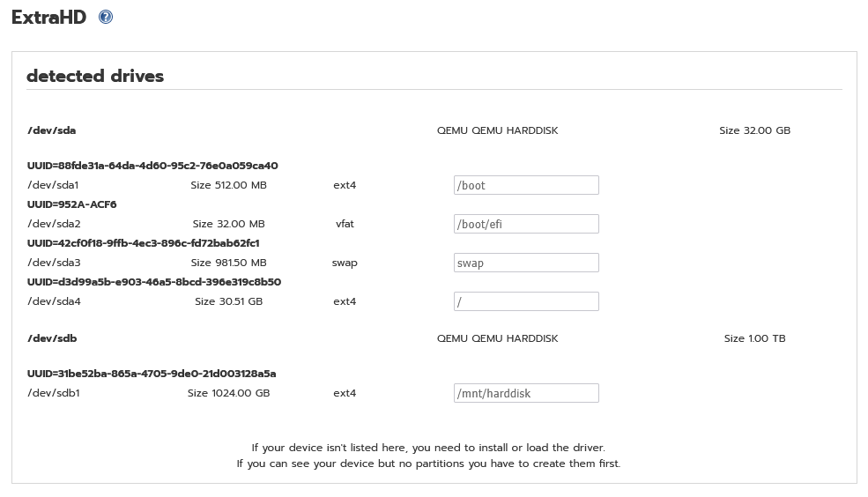The height and width of the screenshot is (497, 868).
Task: Click the UUID starting with 31be52ba
Action: point(152,374)
